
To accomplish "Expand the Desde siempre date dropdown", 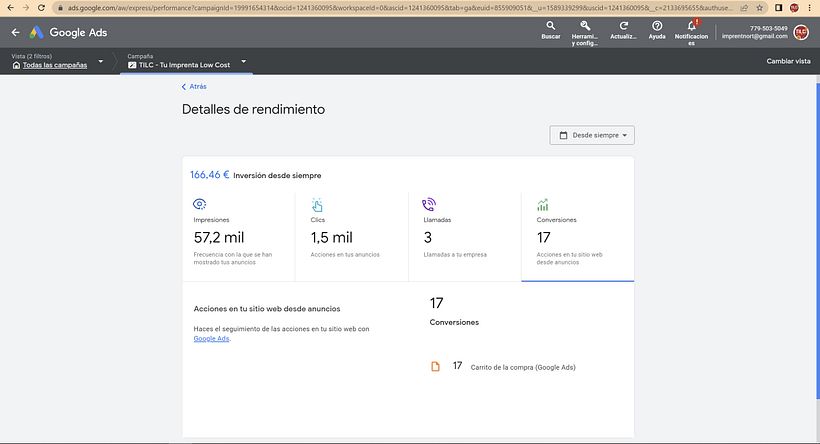I will [x=592, y=135].
